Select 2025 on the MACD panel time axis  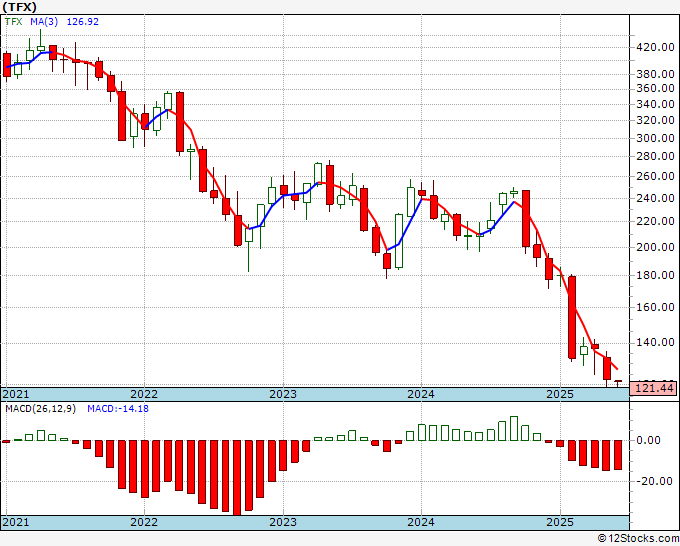coord(560,522)
